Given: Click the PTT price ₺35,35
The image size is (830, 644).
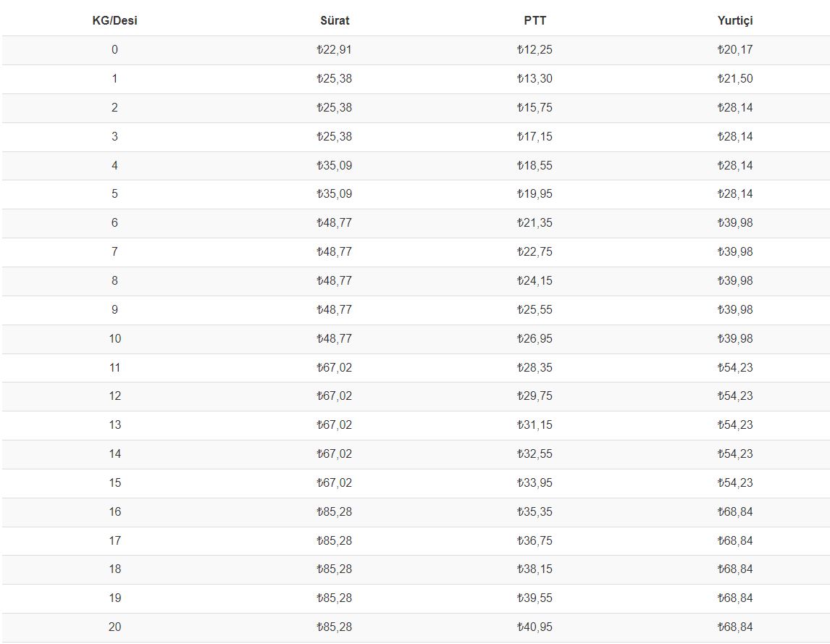Looking at the screenshot, I should click(x=535, y=511).
